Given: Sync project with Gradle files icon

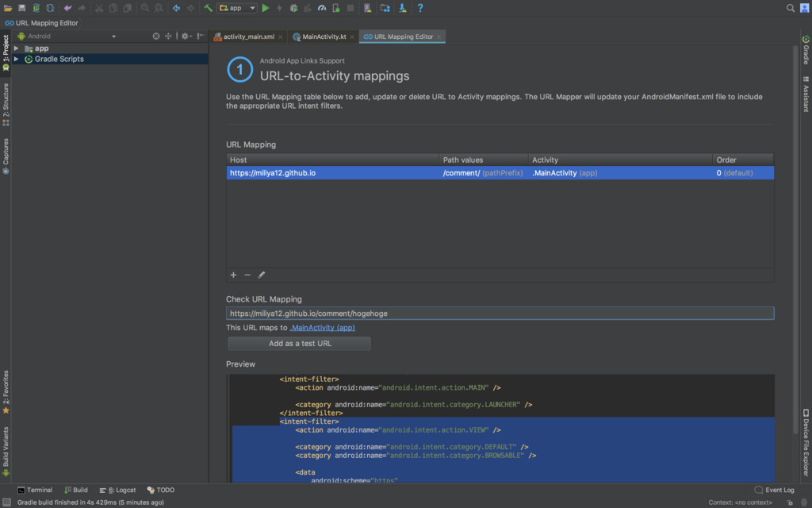Looking at the screenshot, I should coord(36,8).
